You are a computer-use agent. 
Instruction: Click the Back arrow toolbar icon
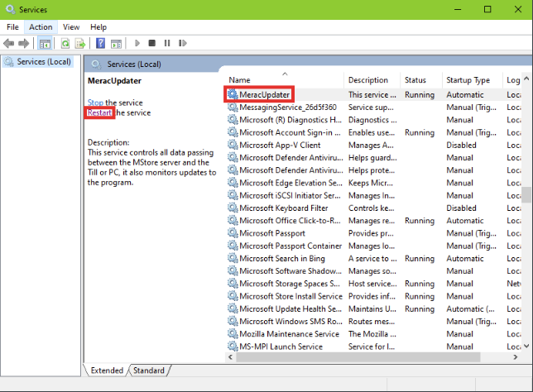tap(8, 43)
